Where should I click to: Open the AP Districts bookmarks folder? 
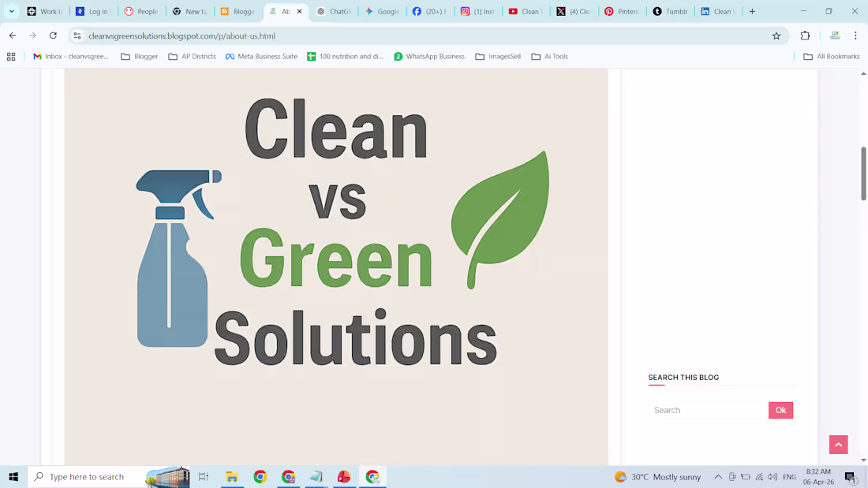pos(192,57)
